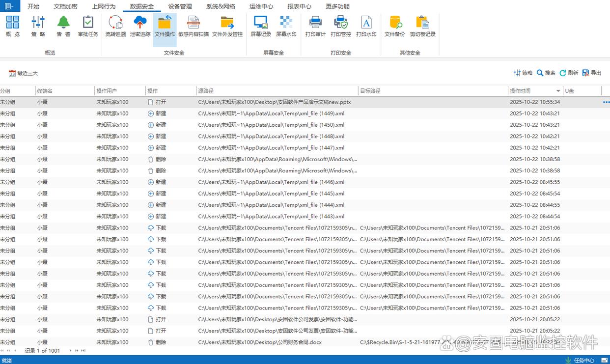Viewport: 610px width, 364px height.
Task: Open the application menu dropdown at top-left
Action: click(10, 6)
